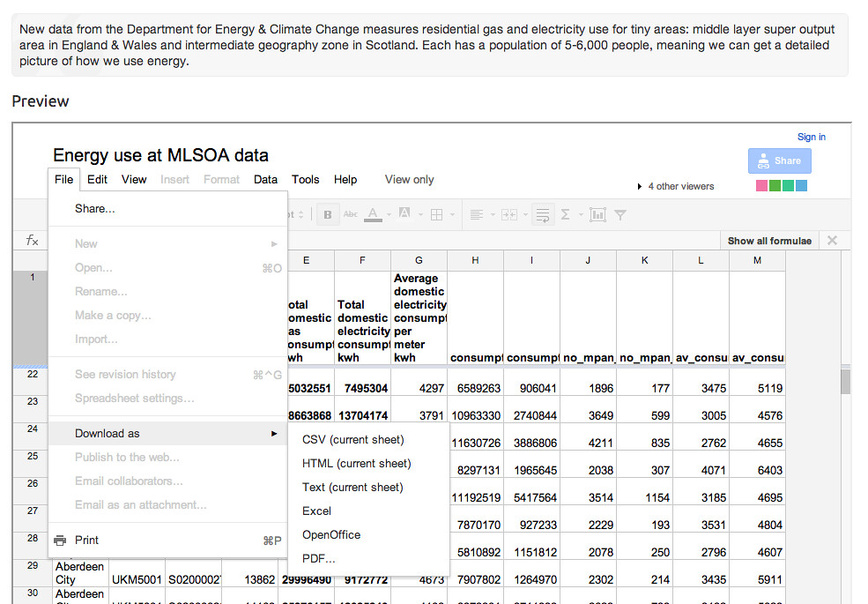Open the fill color tool
Image resolution: width=868 pixels, height=604 pixels.
click(405, 213)
